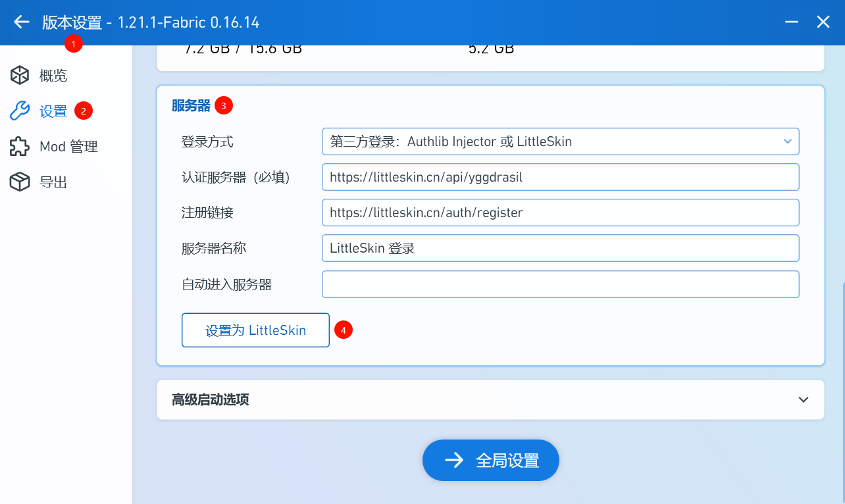Click the empty 自动进入服务器 field
Viewport: 845px width, 504px height.
click(560, 284)
